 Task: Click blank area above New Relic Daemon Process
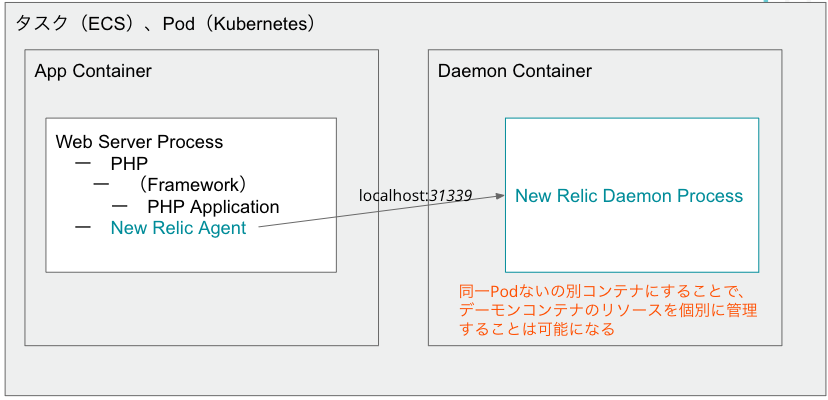pyautogui.click(x=630, y=150)
